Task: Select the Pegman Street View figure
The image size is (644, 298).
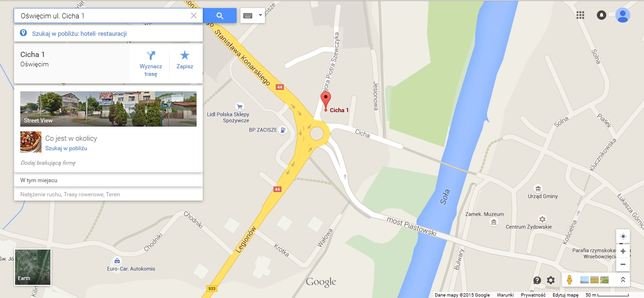Action: click(x=570, y=280)
